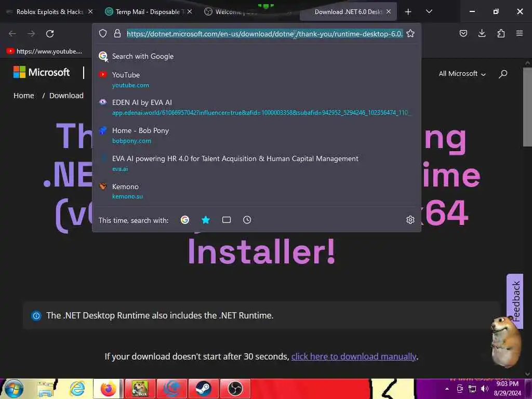Select the Download .NET 6.0 Desktop tab

(x=348, y=12)
